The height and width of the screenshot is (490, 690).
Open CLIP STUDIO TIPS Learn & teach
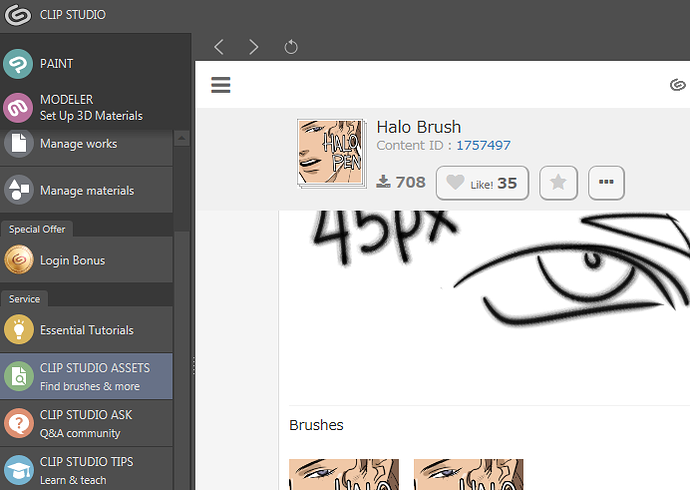pyautogui.click(x=86, y=470)
